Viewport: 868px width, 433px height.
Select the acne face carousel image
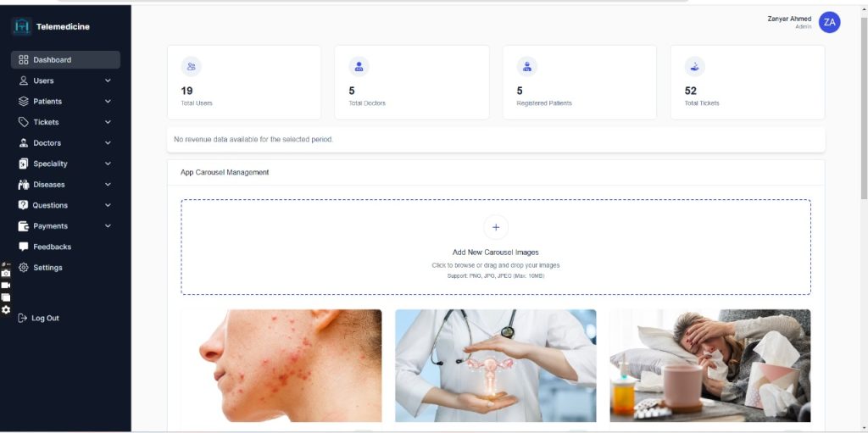(x=281, y=365)
